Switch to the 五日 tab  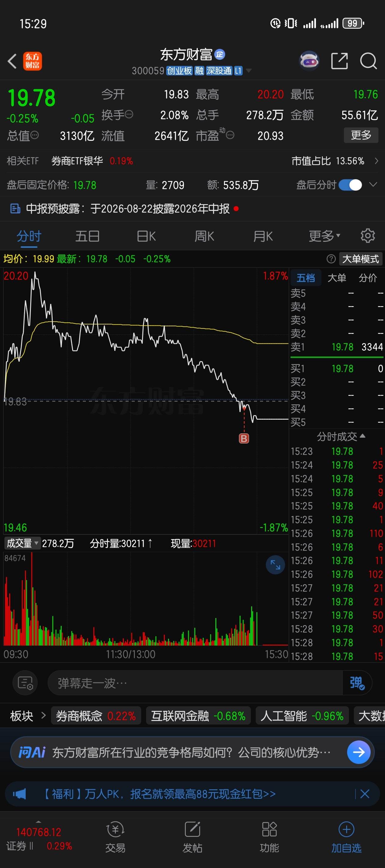click(x=87, y=236)
